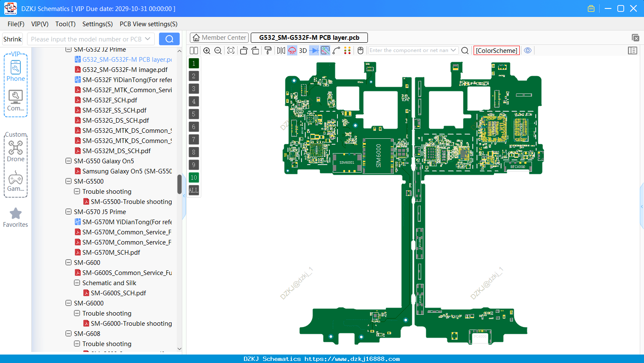
Task: Click the search magnifier next to net name field
Action: (x=465, y=50)
